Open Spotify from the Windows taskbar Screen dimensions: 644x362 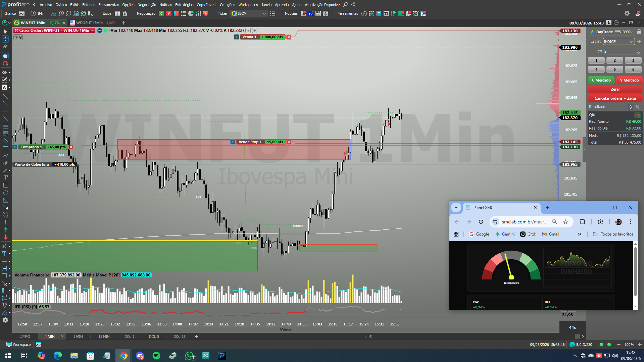(156, 356)
